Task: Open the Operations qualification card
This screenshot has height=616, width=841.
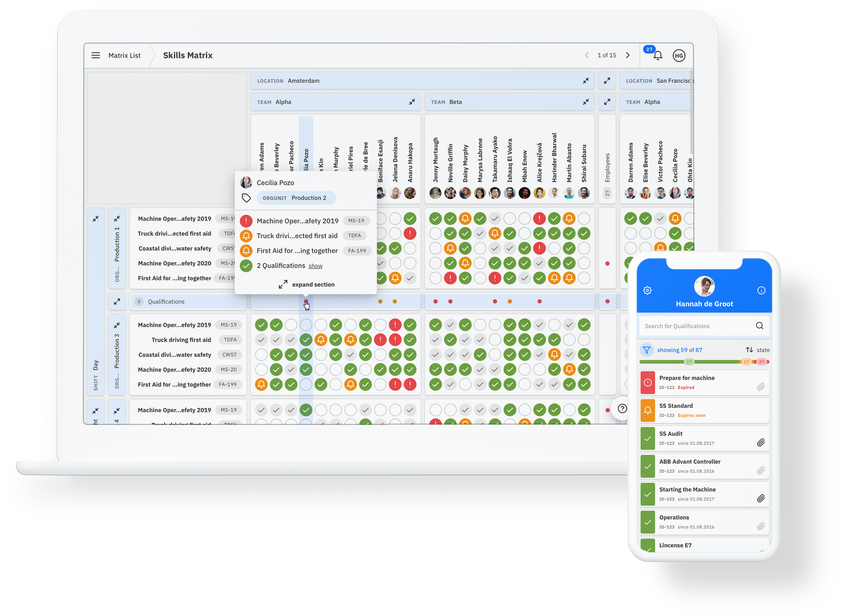Action: tap(704, 522)
